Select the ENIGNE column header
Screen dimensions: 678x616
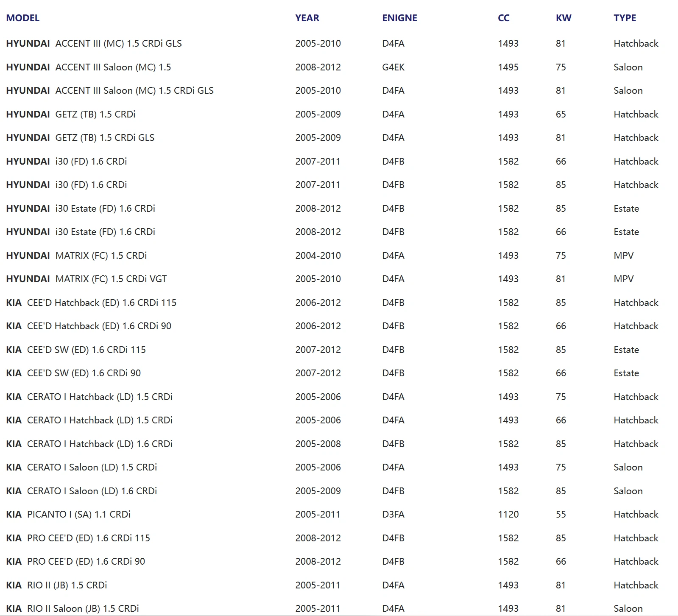tap(399, 18)
